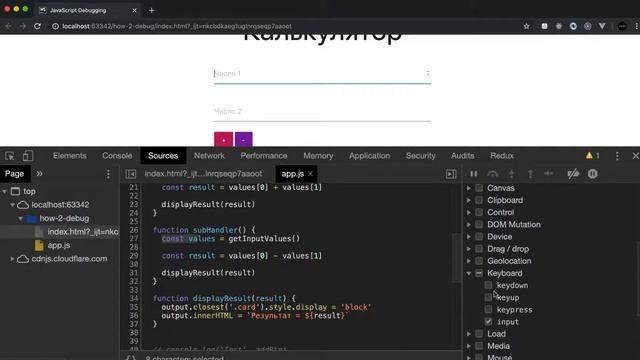Check the Canvas breakpoint category
640x360 pixels.
tap(479, 188)
